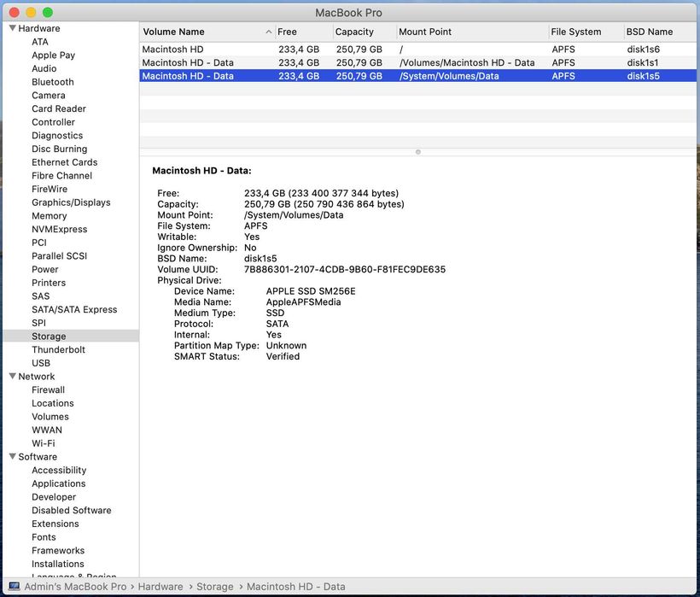The width and height of the screenshot is (700, 597).
Task: Select NVMExpress in the sidebar
Action: click(x=60, y=229)
